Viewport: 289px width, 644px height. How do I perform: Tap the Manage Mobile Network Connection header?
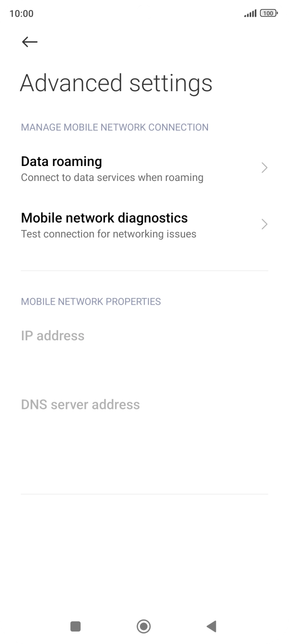115,127
